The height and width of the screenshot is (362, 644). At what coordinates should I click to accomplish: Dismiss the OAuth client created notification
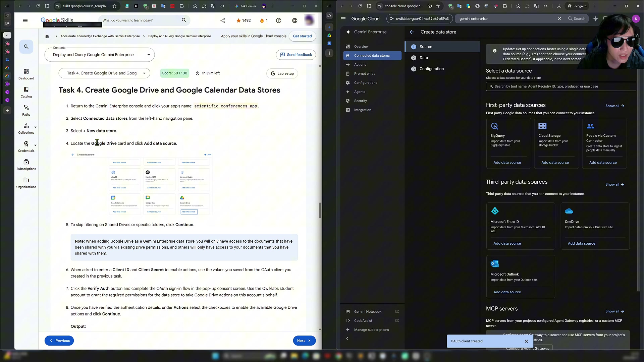point(526,341)
